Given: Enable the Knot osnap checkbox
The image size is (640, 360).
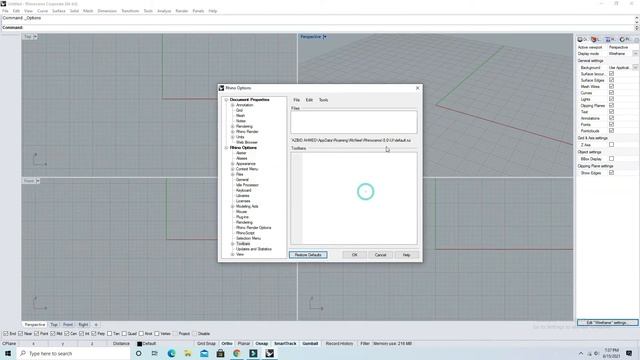Looking at the screenshot, I should pyautogui.click(x=141, y=334).
